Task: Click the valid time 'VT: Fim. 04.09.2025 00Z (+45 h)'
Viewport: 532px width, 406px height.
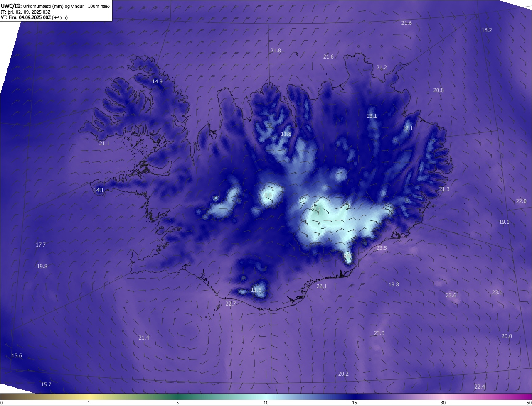Action: coord(34,17)
